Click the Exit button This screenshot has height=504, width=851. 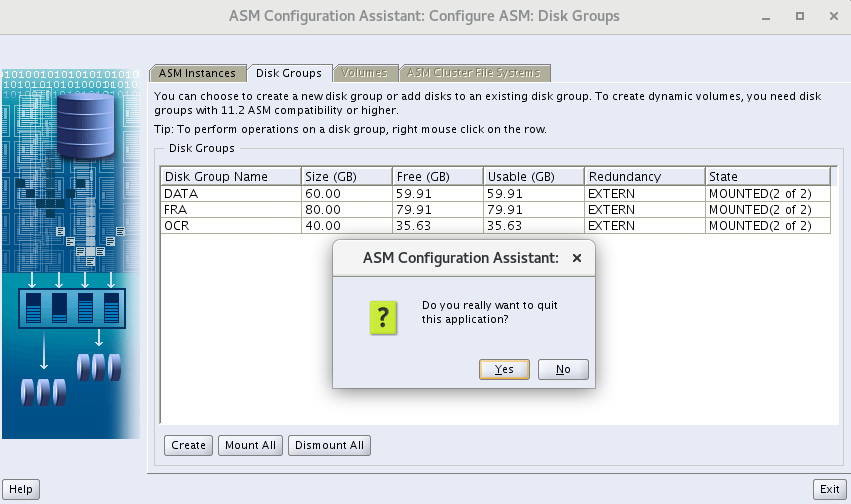tap(829, 489)
